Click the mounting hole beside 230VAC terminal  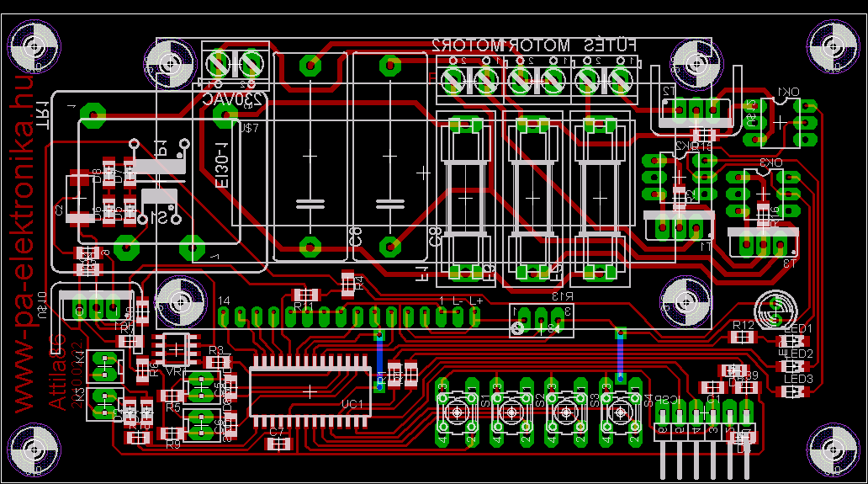(x=170, y=62)
